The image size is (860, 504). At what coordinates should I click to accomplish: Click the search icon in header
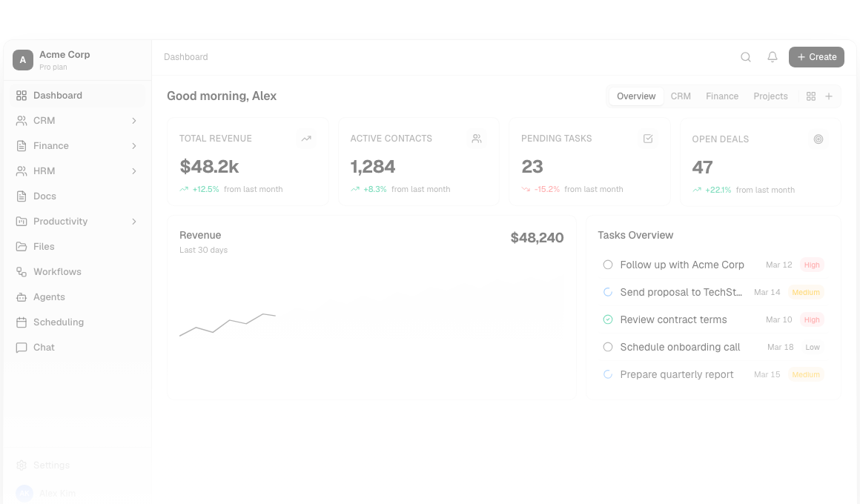point(745,57)
